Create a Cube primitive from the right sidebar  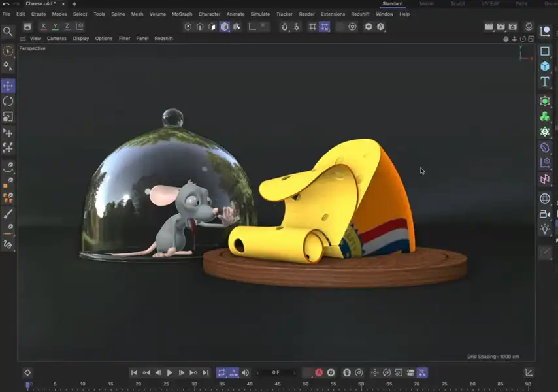pyautogui.click(x=546, y=65)
